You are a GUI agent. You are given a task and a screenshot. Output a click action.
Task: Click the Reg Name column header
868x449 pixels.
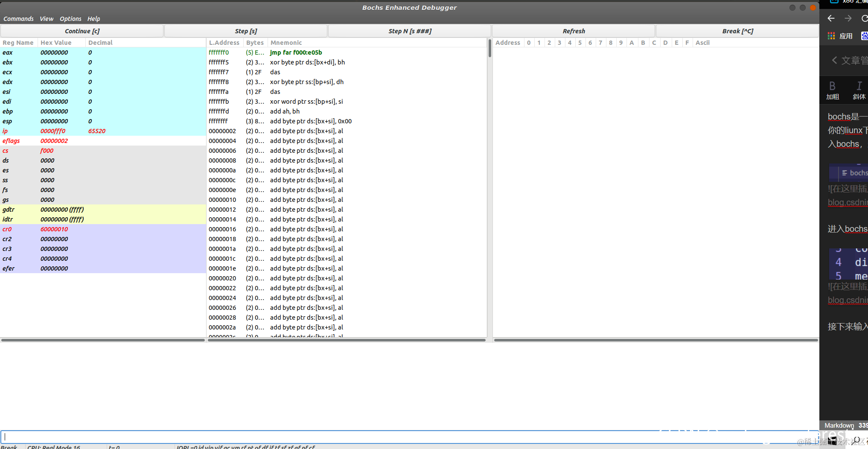pyautogui.click(x=18, y=43)
